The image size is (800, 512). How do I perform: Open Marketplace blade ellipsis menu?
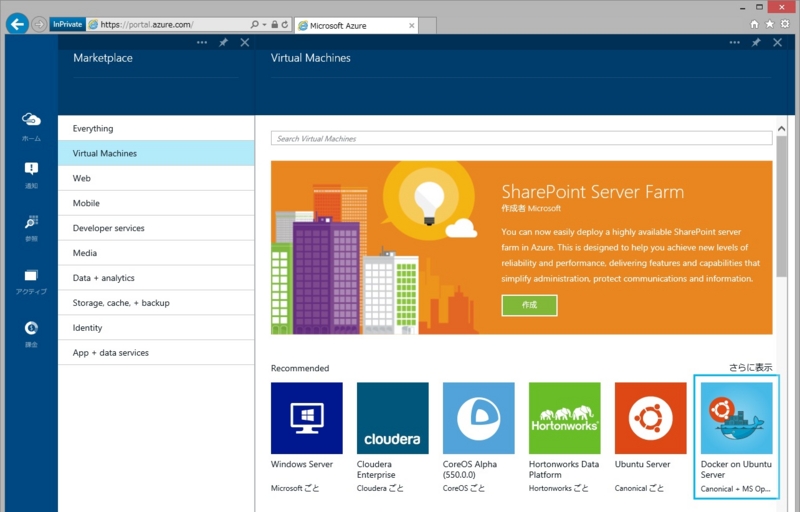pos(202,42)
